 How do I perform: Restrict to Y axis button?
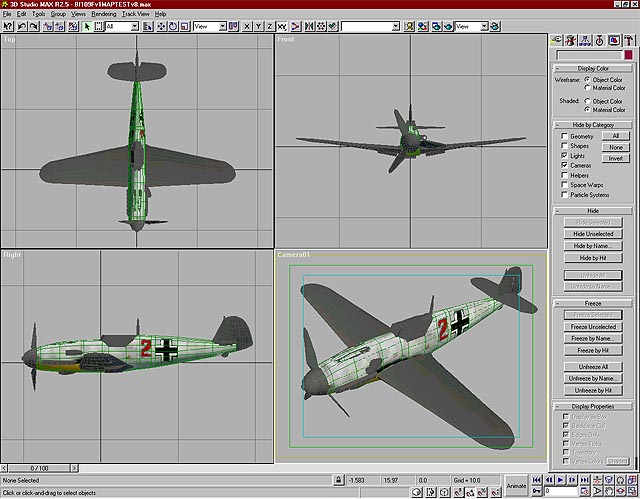[x=258, y=27]
